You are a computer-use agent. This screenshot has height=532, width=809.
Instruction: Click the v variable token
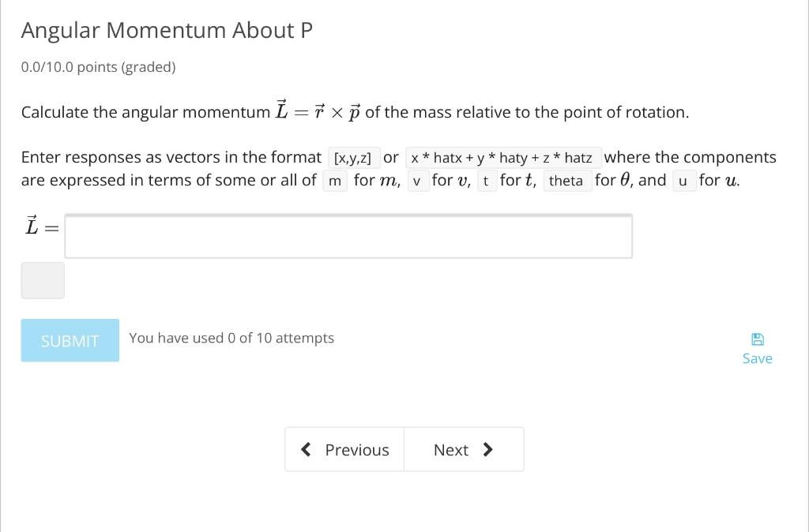click(418, 181)
